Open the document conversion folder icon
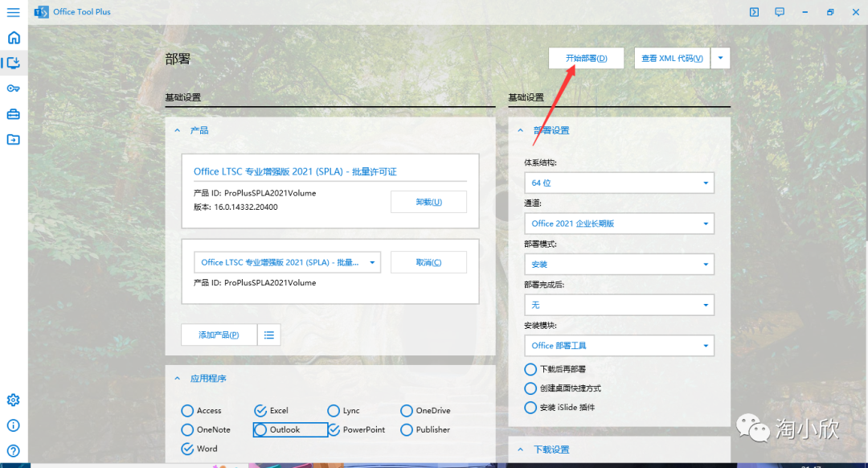This screenshot has height=468, width=868. [14, 140]
